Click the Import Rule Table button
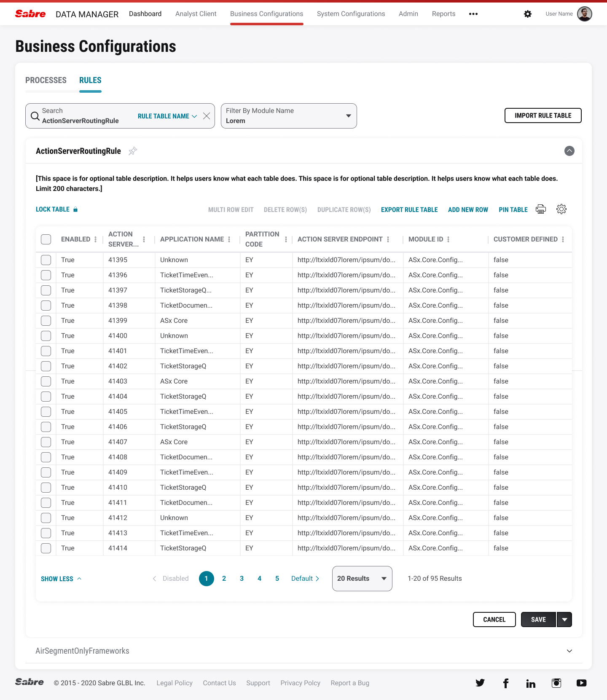 point(543,115)
